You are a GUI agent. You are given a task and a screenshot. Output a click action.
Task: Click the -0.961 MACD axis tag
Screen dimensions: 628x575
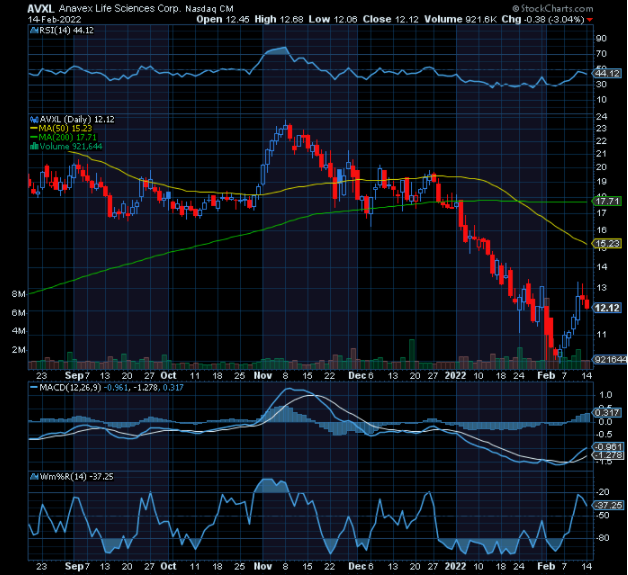tap(608, 447)
